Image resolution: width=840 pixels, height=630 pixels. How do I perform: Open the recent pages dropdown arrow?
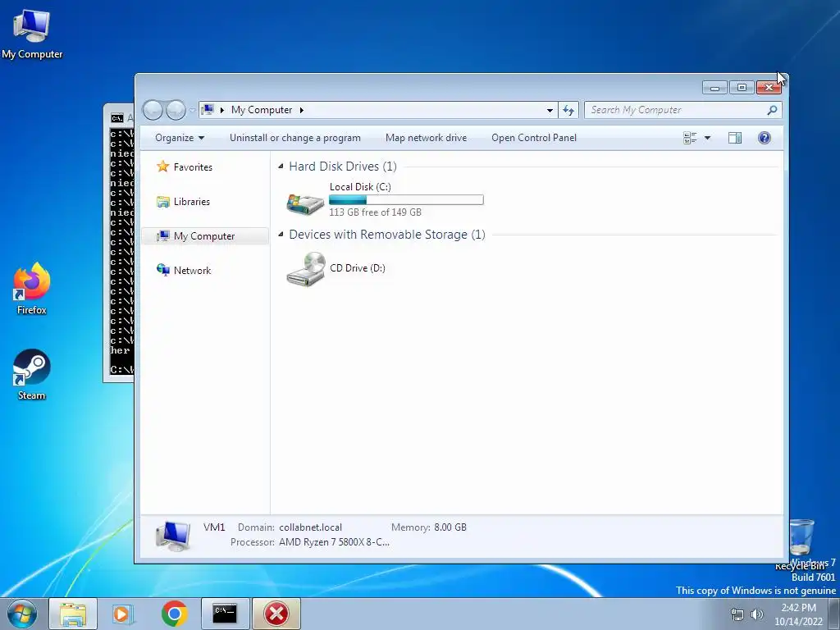tap(192, 111)
